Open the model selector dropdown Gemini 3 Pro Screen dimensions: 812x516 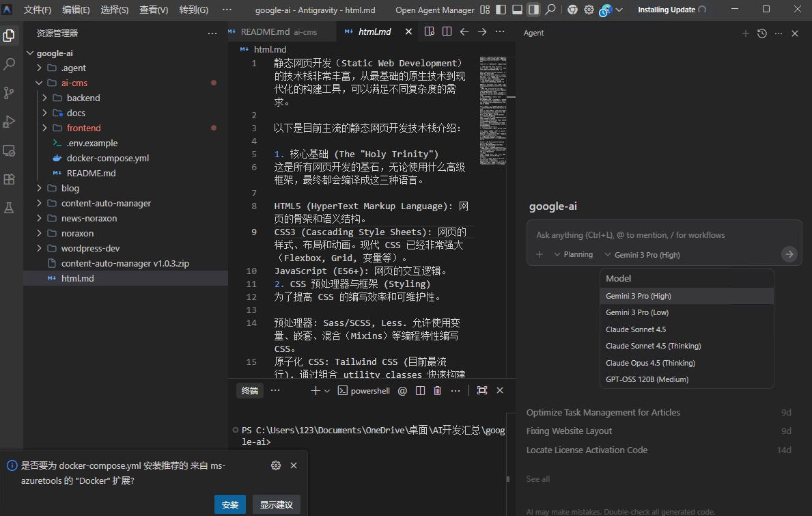click(x=647, y=254)
